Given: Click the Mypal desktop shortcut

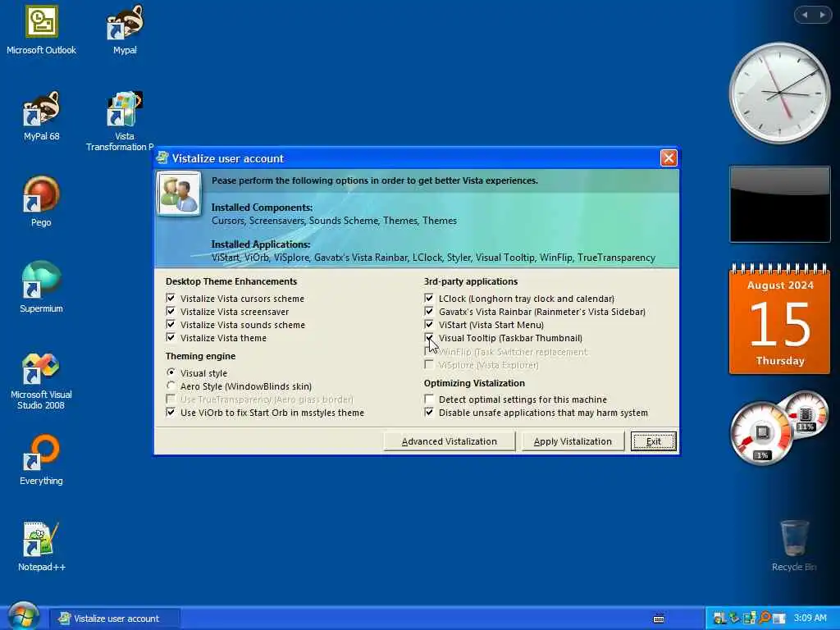Looking at the screenshot, I should (x=125, y=30).
